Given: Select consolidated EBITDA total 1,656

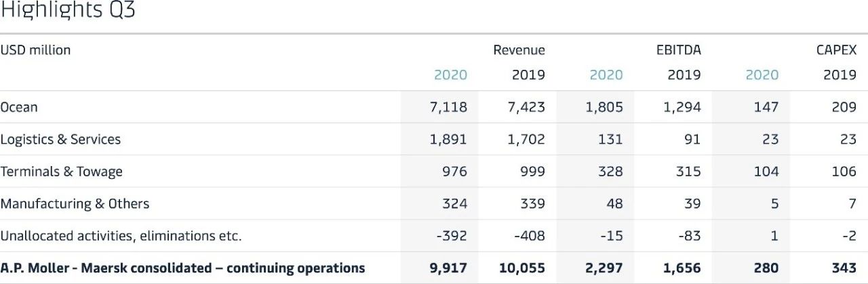Looking at the screenshot, I should 682,268.
